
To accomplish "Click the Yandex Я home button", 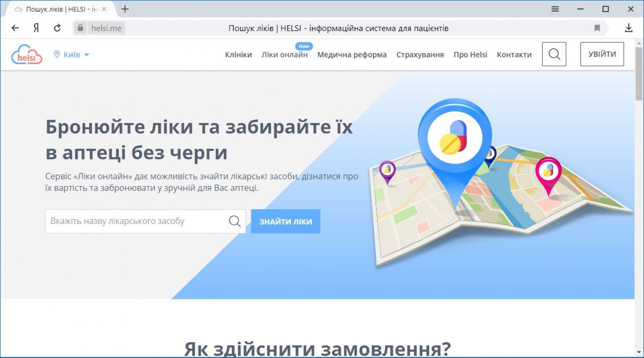I will click(x=36, y=28).
